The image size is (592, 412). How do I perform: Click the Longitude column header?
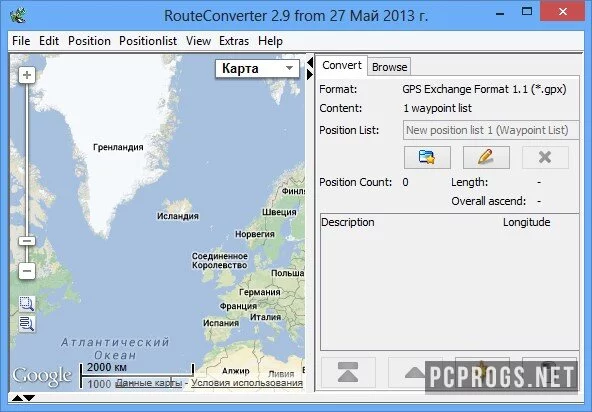pyautogui.click(x=526, y=222)
